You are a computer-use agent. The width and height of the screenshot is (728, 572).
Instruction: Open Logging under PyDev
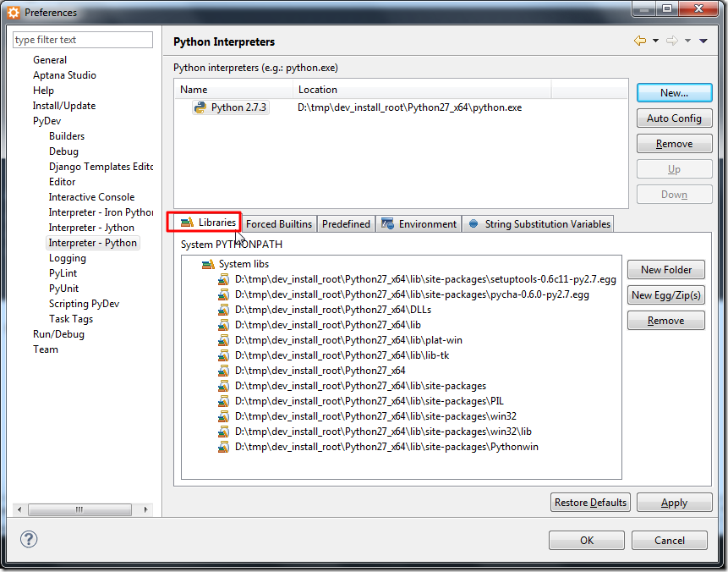pos(68,258)
